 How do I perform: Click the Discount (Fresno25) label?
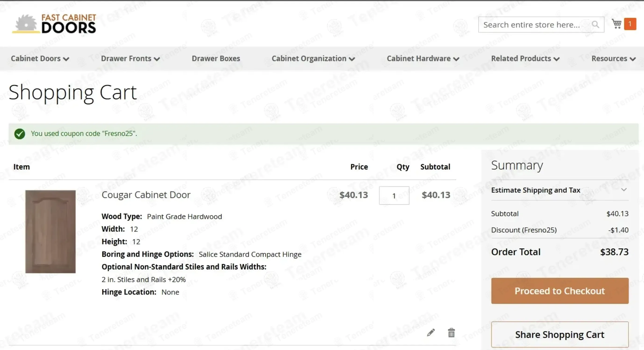(524, 230)
